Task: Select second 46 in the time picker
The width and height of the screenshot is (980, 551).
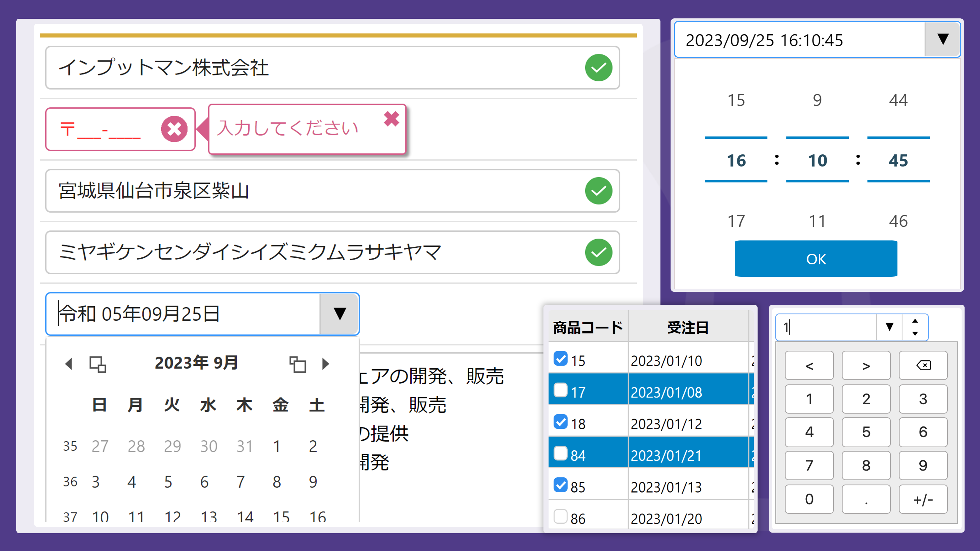Action: click(898, 221)
